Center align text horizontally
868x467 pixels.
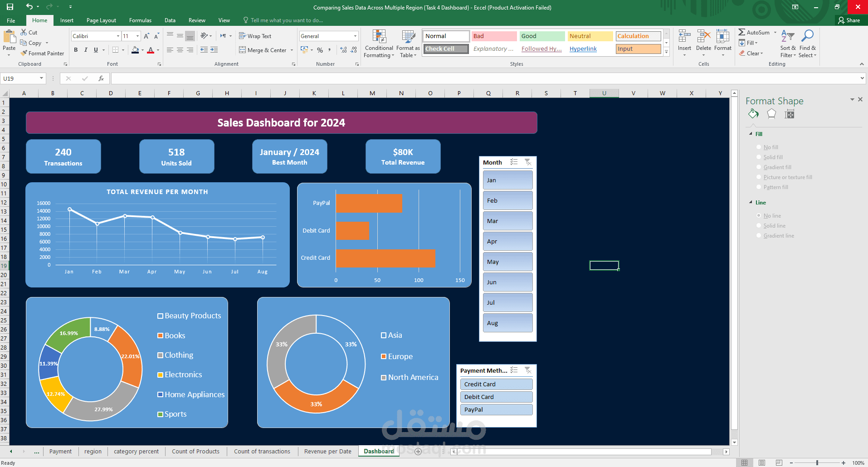coord(180,50)
